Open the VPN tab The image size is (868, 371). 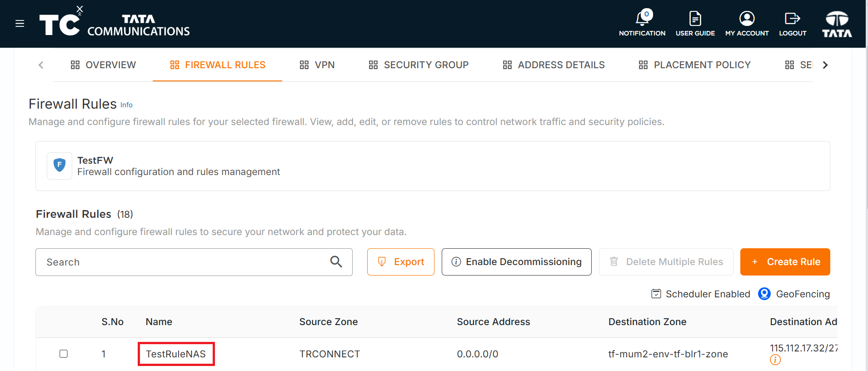[x=317, y=65]
